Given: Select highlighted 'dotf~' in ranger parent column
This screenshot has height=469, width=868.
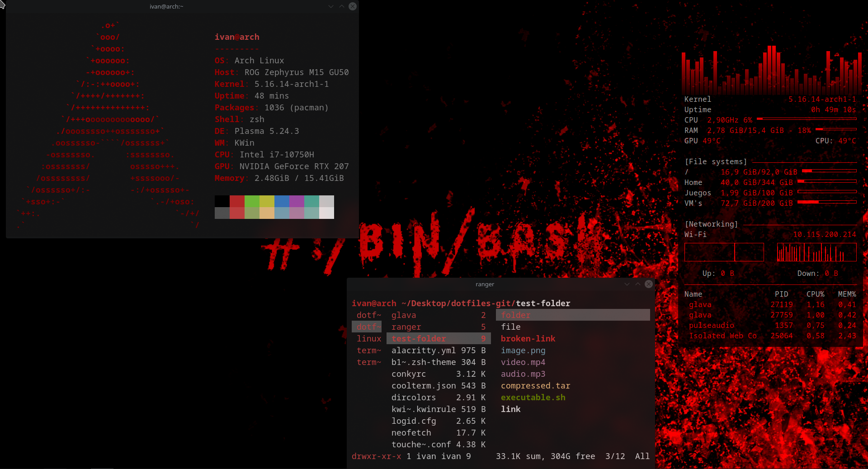Looking at the screenshot, I should click(367, 327).
